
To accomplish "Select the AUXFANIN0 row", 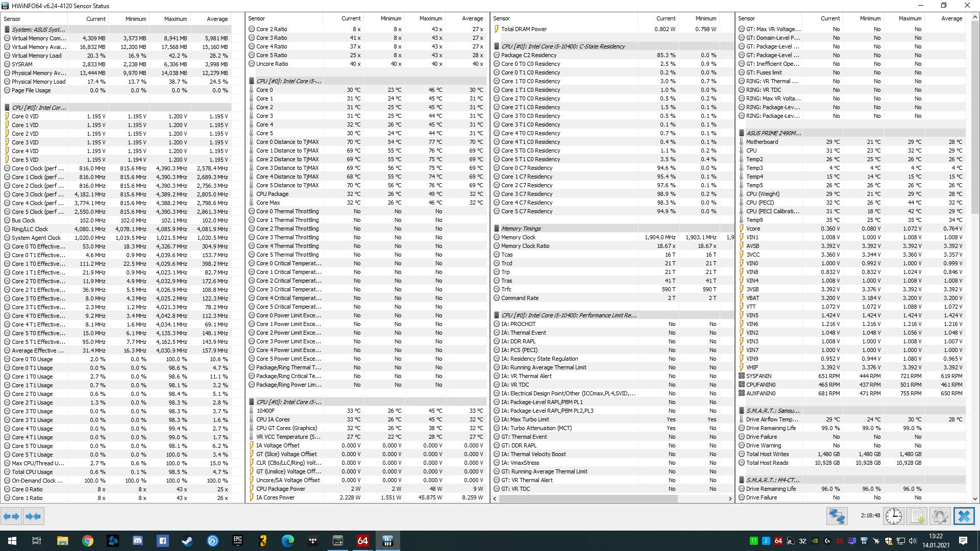I will tap(851, 393).
